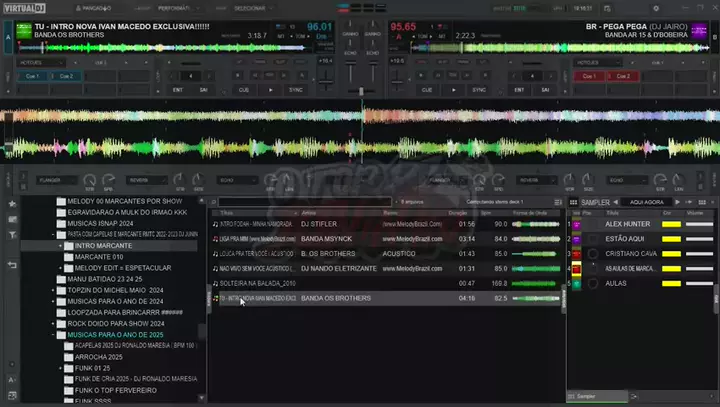Expand MELODY EDIT = ESPETACULAR folder
The image size is (720, 407).
60,268
